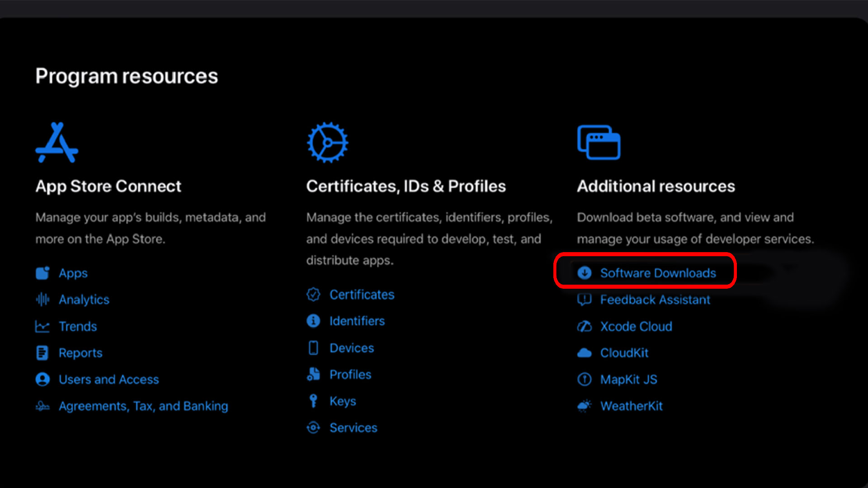Viewport: 868px width, 488px height.
Task: Open the Reports link
Action: tap(80, 353)
